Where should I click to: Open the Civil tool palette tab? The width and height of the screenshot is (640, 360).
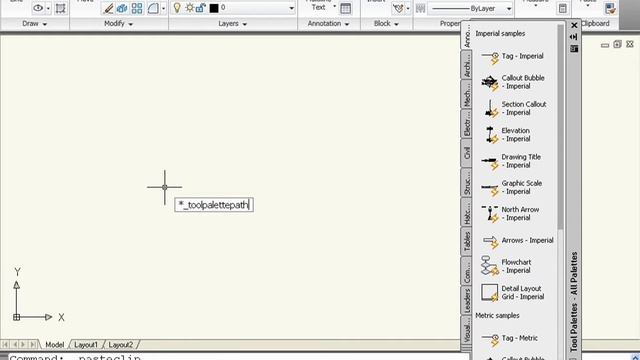coord(467,153)
